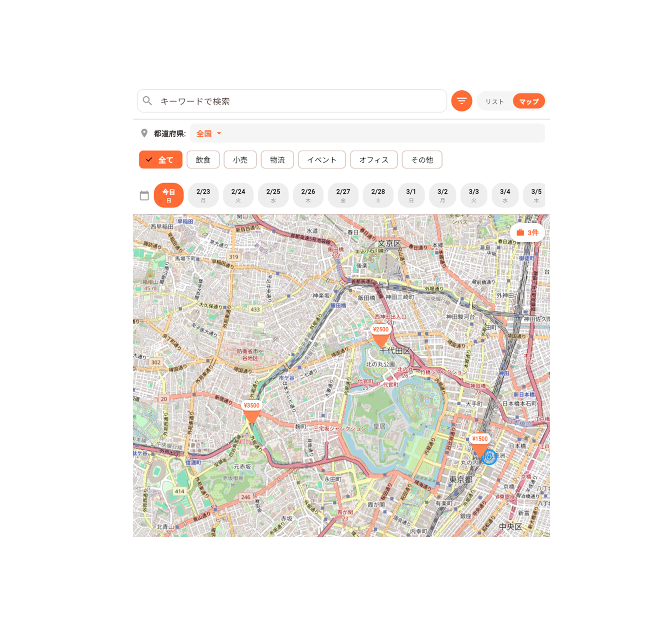Select the 今日 date tab
This screenshot has height=622, width=672.
(169, 195)
